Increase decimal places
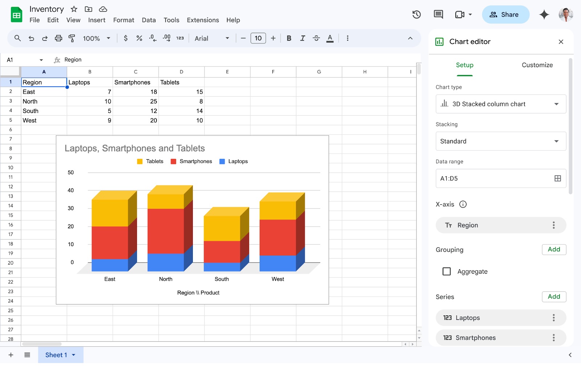Image resolution: width=581 pixels, height=392 pixels. 167,38
